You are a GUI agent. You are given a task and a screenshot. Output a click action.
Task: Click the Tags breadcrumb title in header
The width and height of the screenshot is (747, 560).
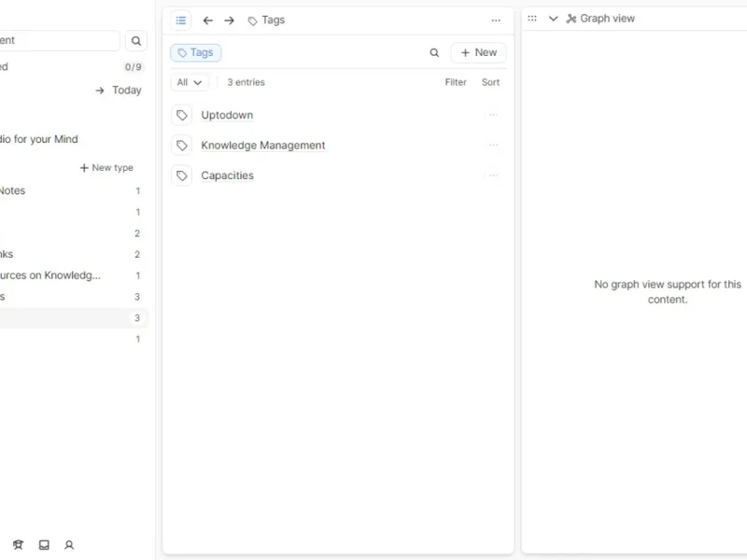pos(267,20)
